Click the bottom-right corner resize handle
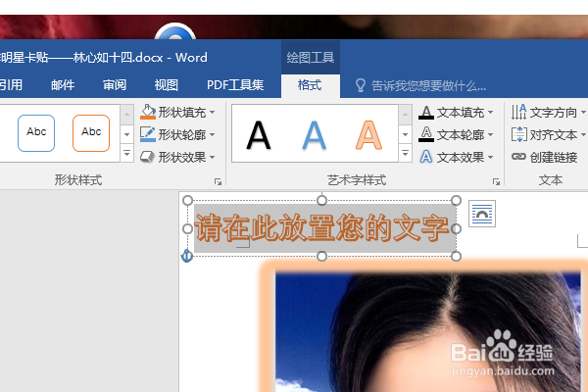The image size is (588, 392). [456, 256]
